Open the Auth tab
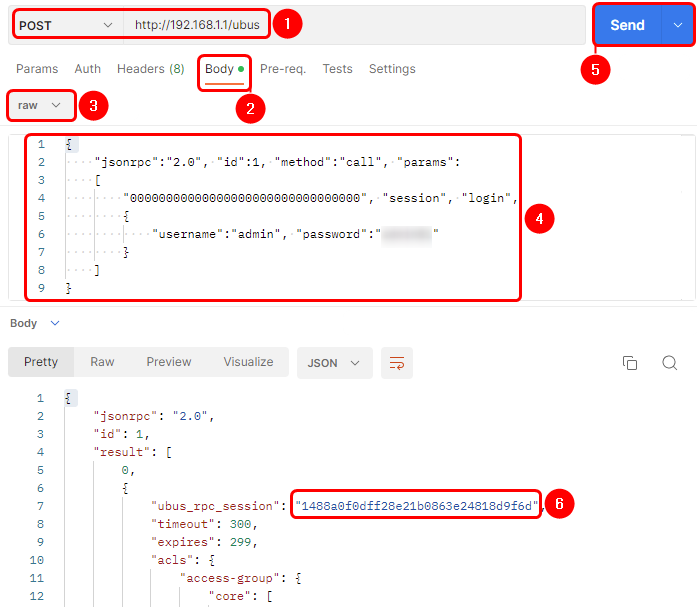Screen dimensions: 697x613 point(88,69)
